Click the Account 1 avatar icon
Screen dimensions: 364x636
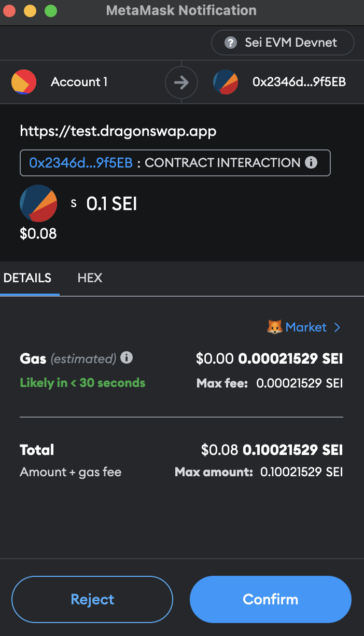pyautogui.click(x=24, y=82)
